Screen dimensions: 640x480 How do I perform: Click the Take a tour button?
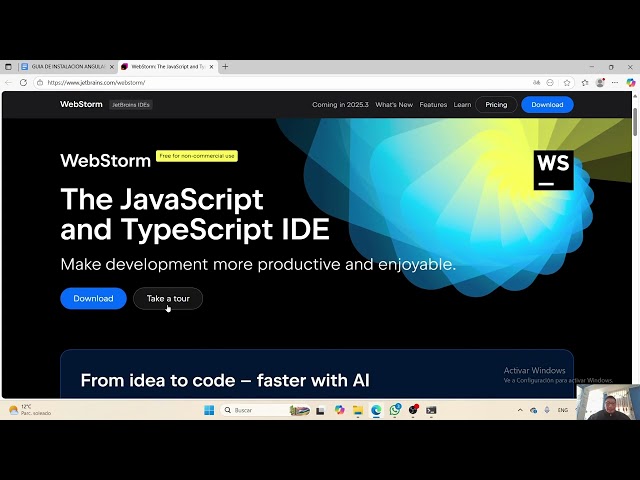168,298
